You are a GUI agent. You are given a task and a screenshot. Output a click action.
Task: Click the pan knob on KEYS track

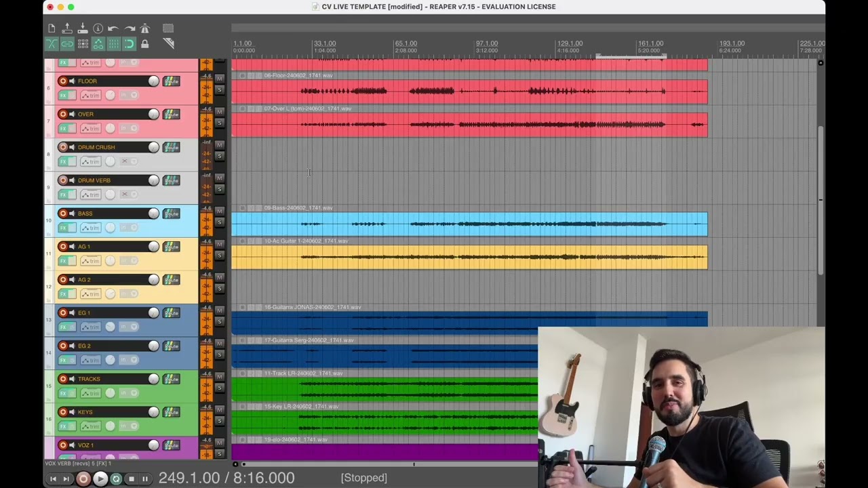(x=110, y=426)
